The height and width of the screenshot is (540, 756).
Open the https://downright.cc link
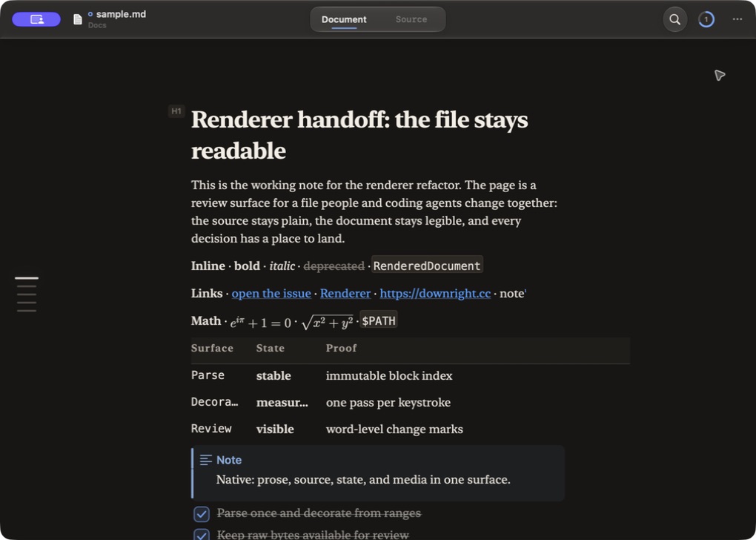tap(435, 294)
